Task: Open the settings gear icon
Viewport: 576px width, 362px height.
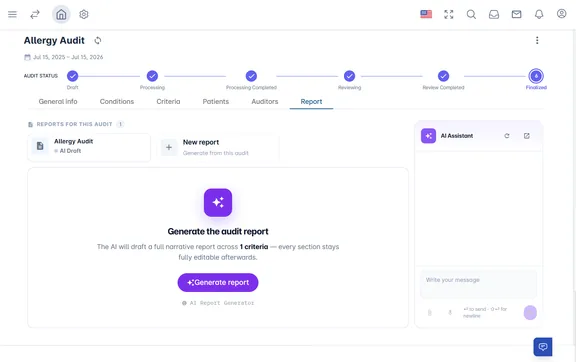Action: (84, 14)
